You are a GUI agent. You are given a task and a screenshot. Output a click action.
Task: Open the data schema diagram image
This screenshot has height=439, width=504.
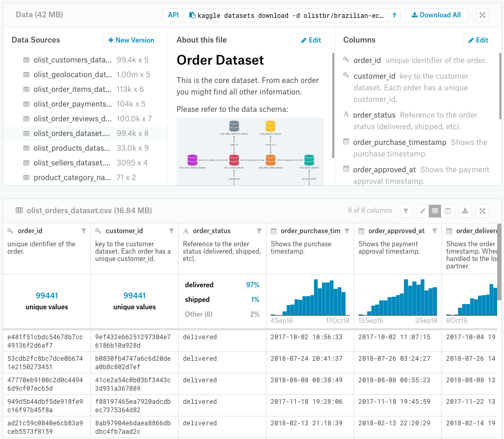coord(250,151)
